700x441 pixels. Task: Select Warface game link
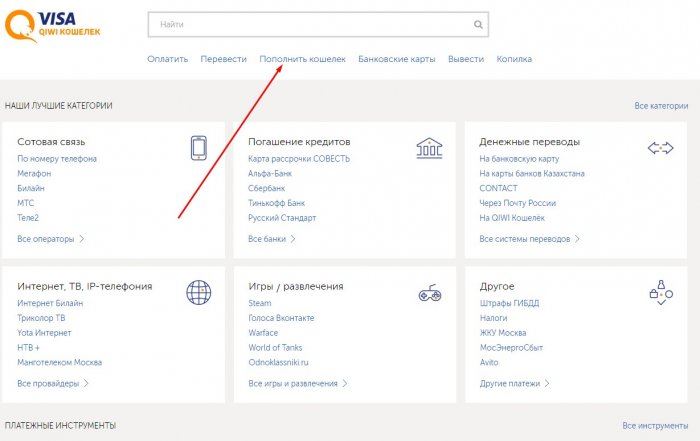pyautogui.click(x=263, y=333)
